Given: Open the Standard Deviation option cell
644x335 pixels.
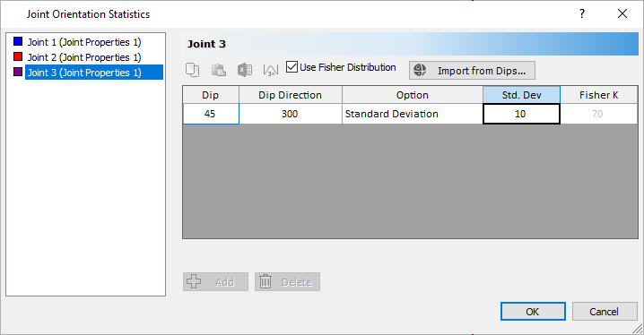Looking at the screenshot, I should pyautogui.click(x=413, y=114).
